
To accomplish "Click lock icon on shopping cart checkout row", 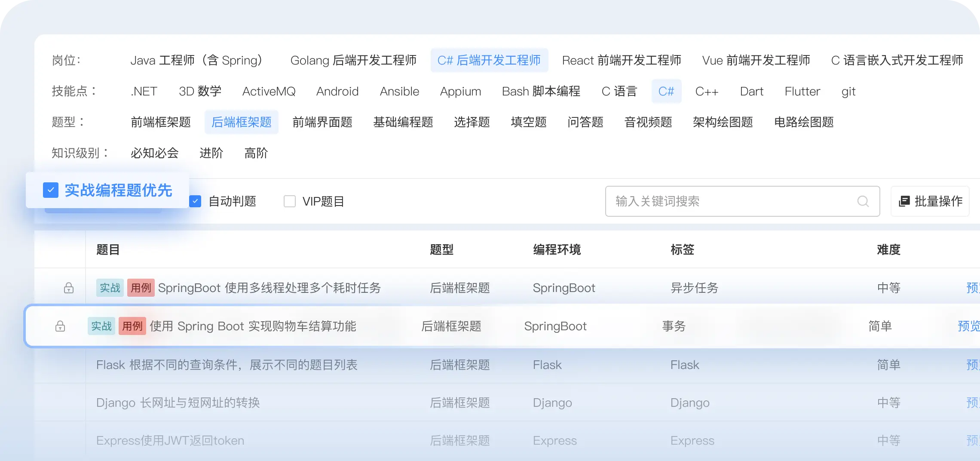I will click(60, 326).
